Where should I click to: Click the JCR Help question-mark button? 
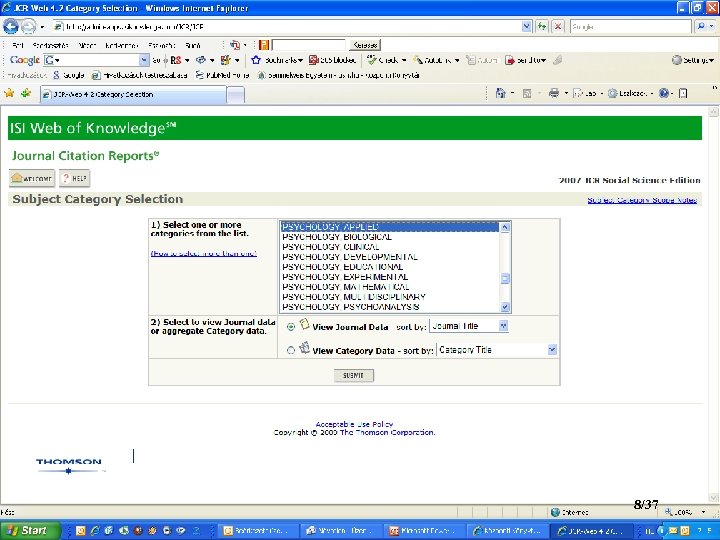point(74,178)
